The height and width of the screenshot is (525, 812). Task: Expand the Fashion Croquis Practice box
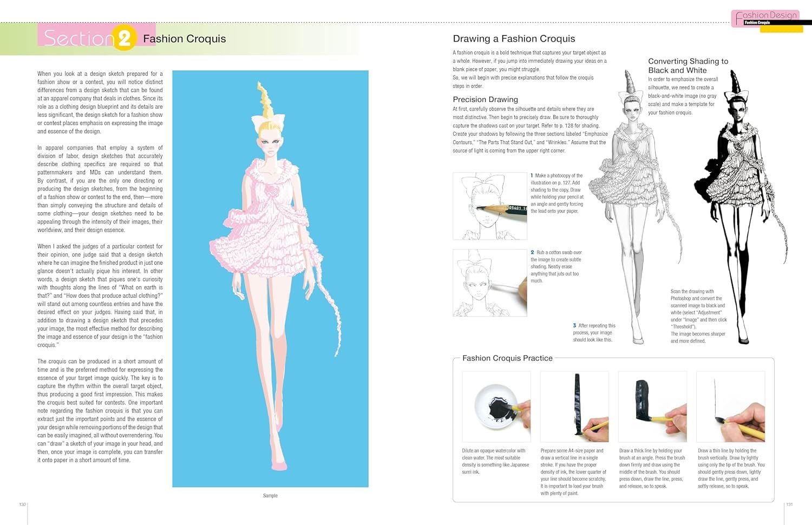click(x=506, y=358)
